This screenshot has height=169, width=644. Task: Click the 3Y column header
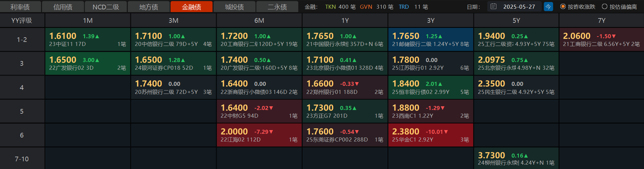point(430,21)
